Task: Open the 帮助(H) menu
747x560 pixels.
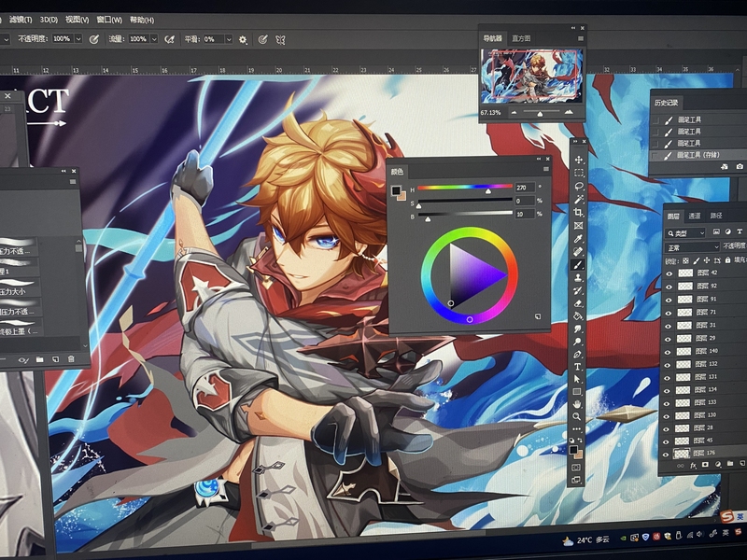Action: (x=142, y=20)
